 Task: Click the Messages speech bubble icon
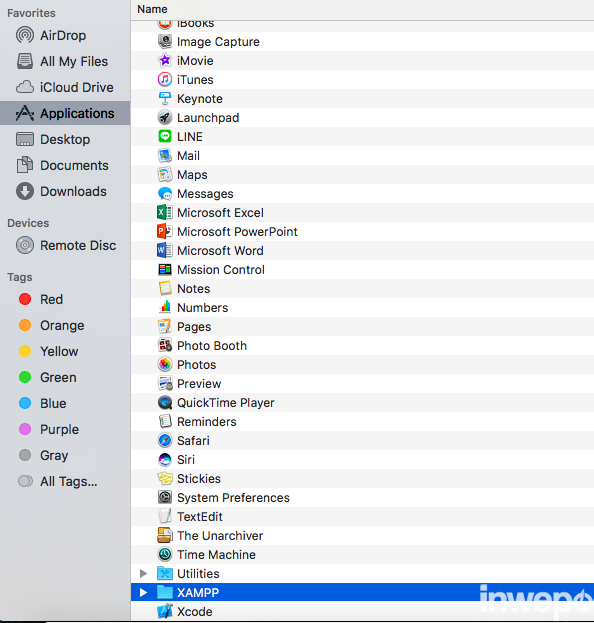point(165,193)
